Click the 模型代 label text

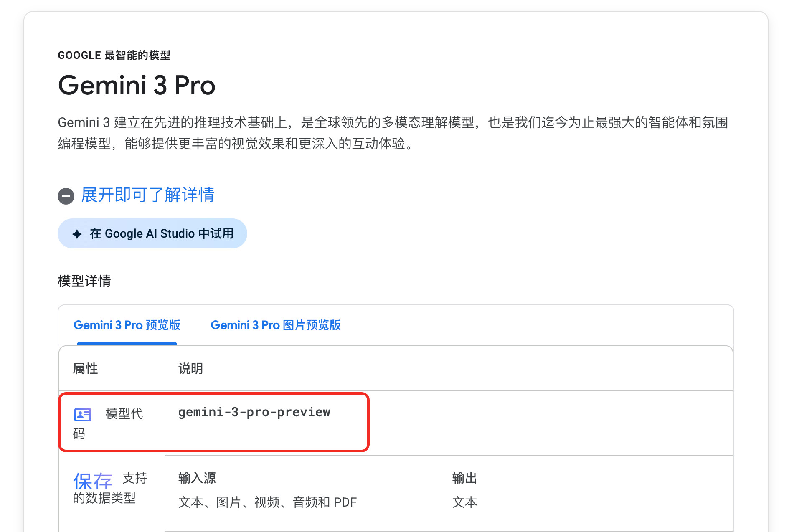124,414
